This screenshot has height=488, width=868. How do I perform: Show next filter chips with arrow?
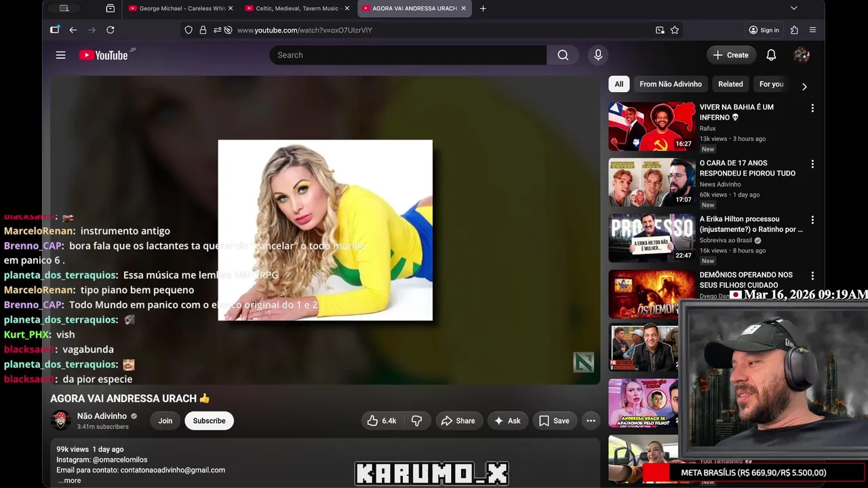point(804,86)
